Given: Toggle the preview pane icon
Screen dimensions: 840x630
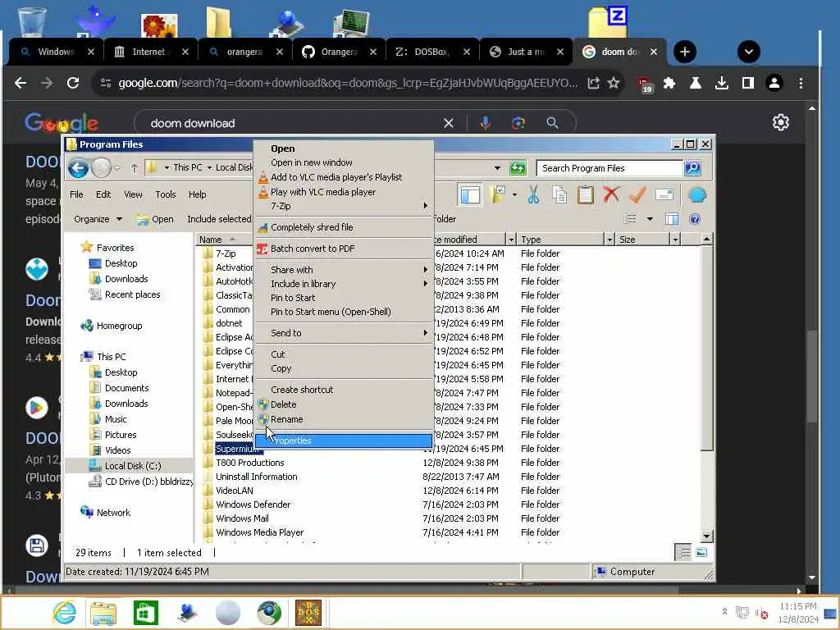Looking at the screenshot, I should point(672,219).
